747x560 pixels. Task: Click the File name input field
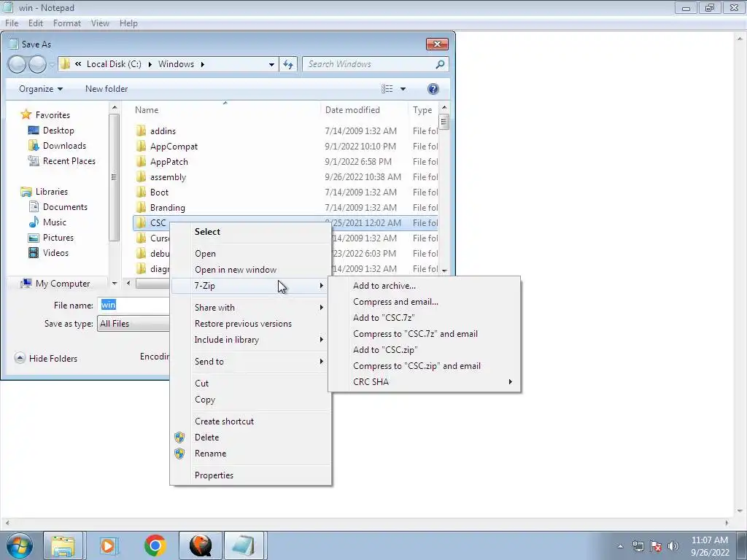[x=134, y=306]
